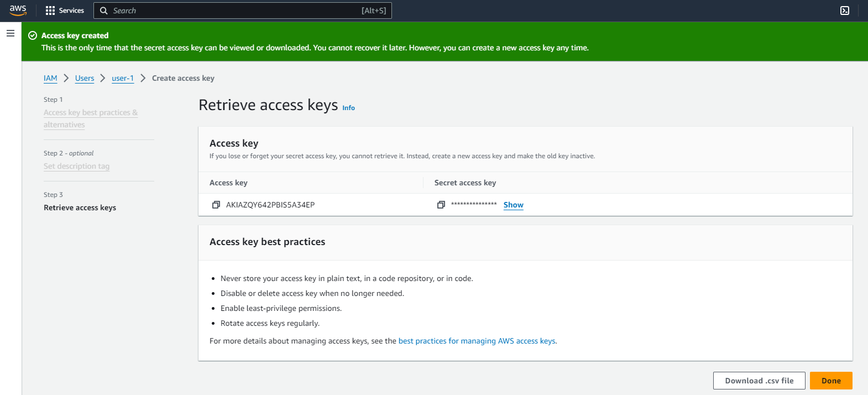Copy the hidden secret access key
The image size is (868, 395).
(x=441, y=205)
